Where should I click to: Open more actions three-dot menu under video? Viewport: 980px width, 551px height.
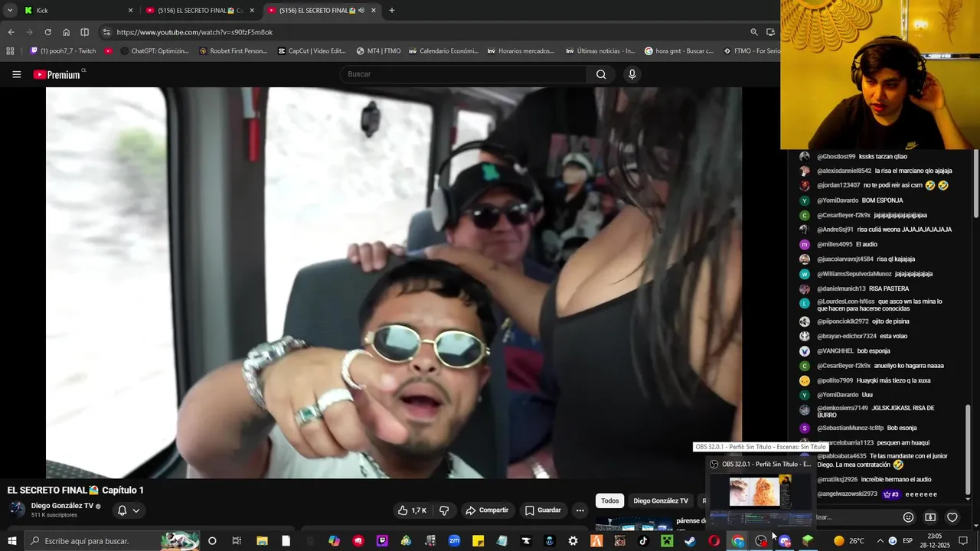[x=580, y=510]
